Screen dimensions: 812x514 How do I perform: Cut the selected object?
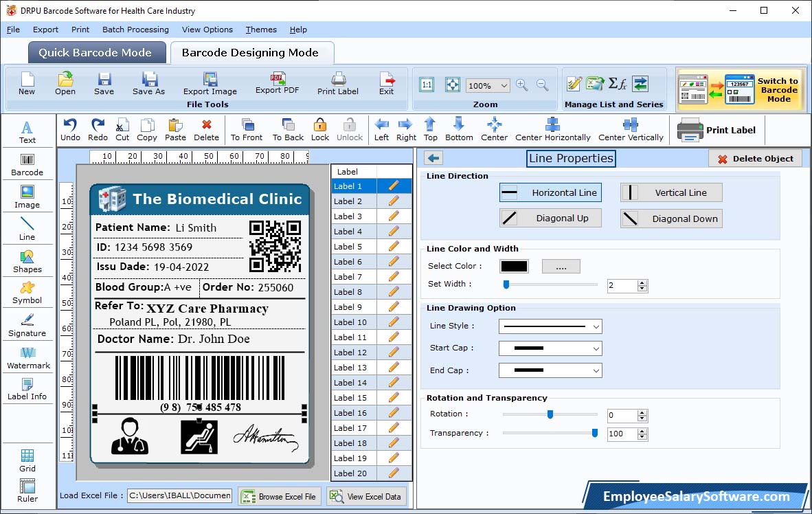pos(122,130)
